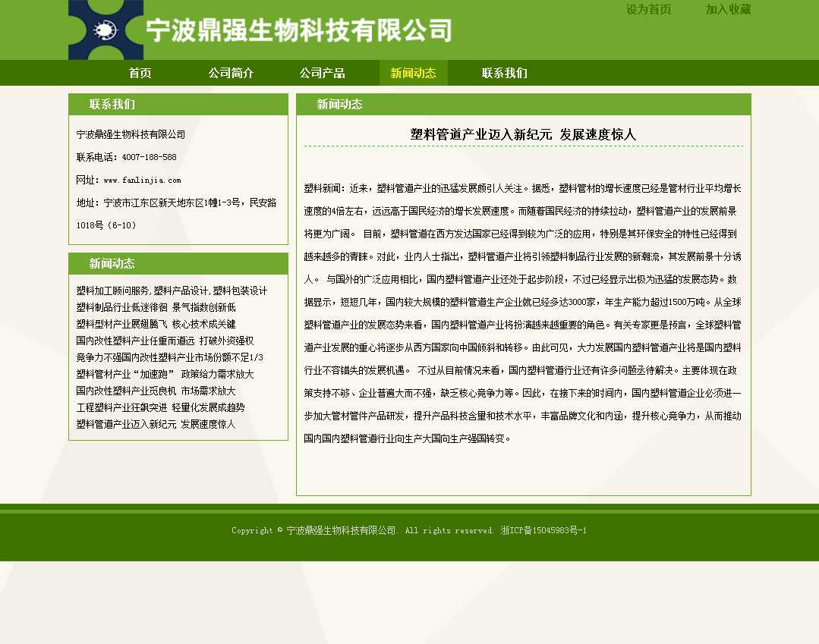Open 塑料管材产业"加速跑" news item
This screenshot has width=819, height=644.
click(165, 374)
